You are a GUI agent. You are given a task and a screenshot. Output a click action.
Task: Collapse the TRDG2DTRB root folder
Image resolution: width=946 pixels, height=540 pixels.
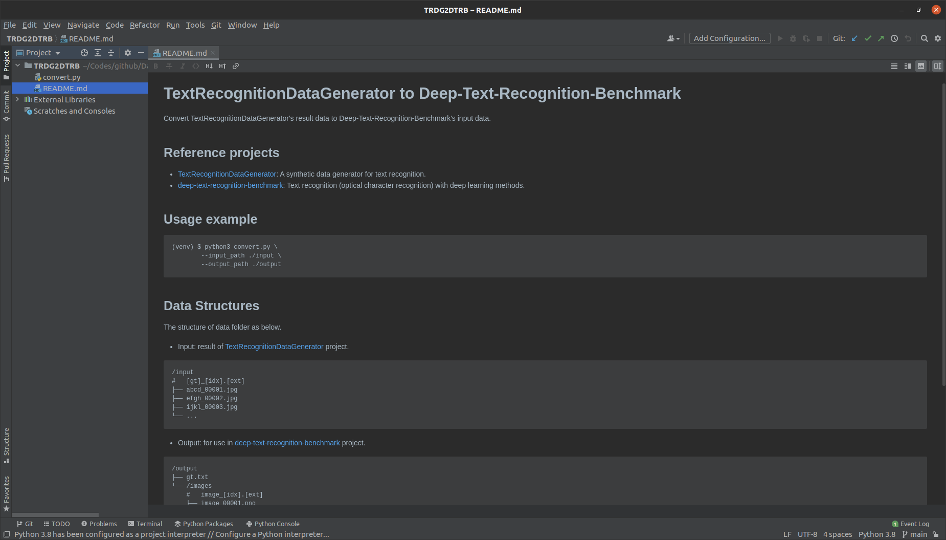tap(18, 66)
